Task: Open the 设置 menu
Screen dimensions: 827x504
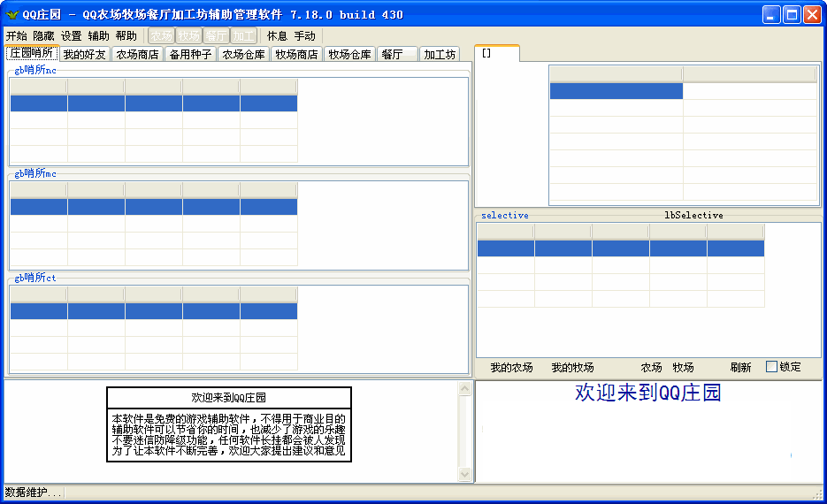Action: pyautogui.click(x=71, y=36)
